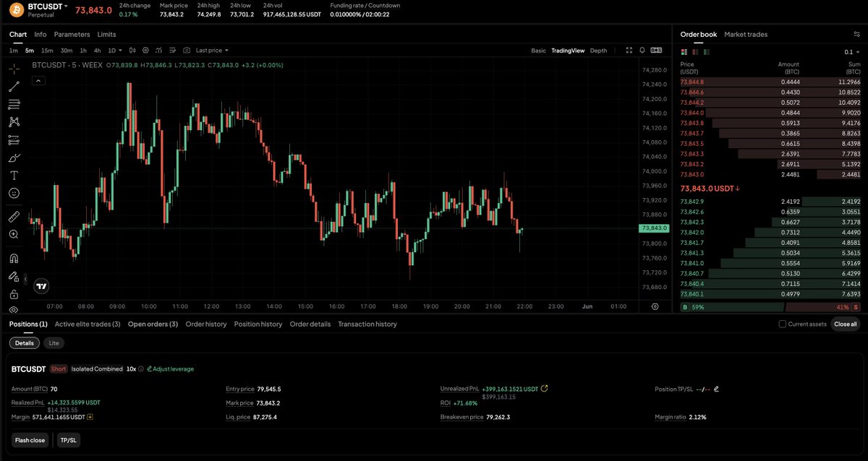Screen dimensions: 868x461
Task: Select the pattern drawing tool
Action: (x=14, y=122)
